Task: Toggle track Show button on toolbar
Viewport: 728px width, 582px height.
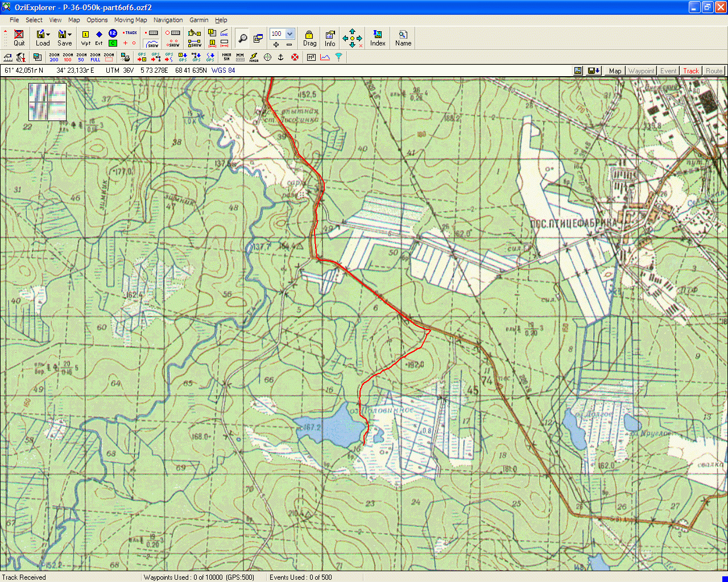Action: 152,44
